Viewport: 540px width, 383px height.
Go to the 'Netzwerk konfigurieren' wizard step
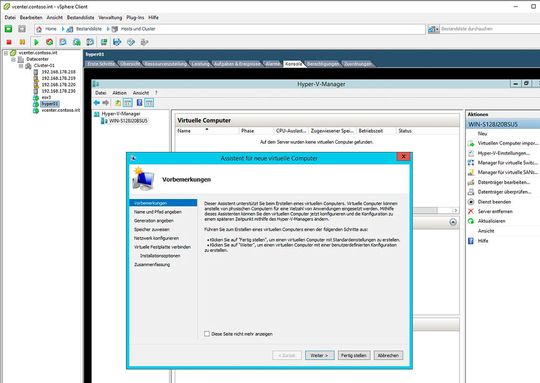(x=156, y=238)
